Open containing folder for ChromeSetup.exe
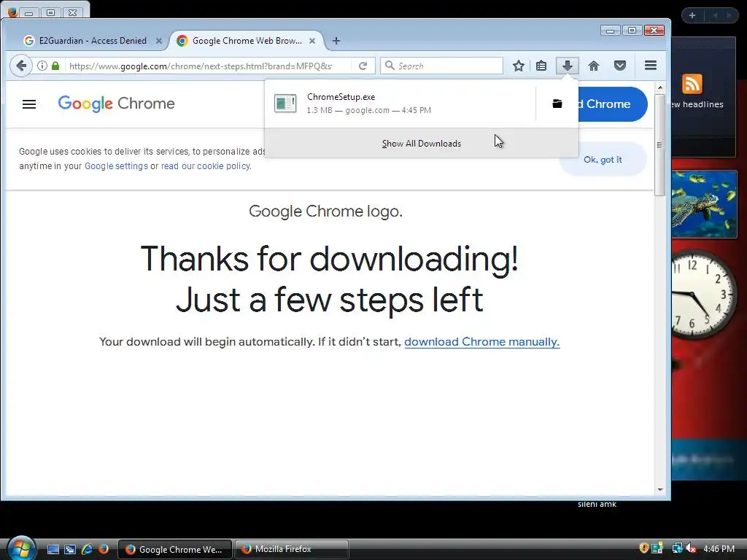Image resolution: width=747 pixels, height=560 pixels. click(x=557, y=104)
